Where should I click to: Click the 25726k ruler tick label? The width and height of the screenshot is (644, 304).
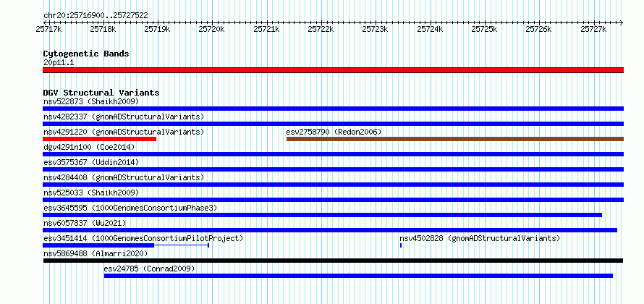(x=539, y=29)
